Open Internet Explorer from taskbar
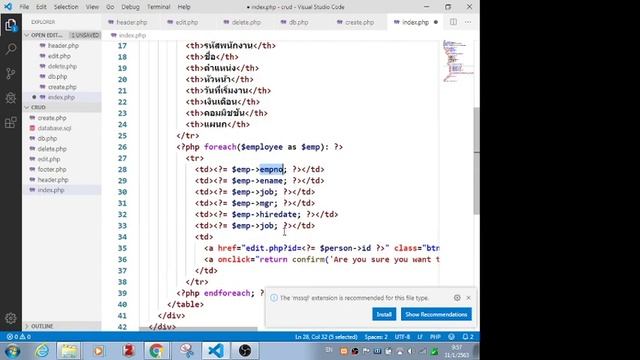Screen dimensions: 640x360 [42, 351]
